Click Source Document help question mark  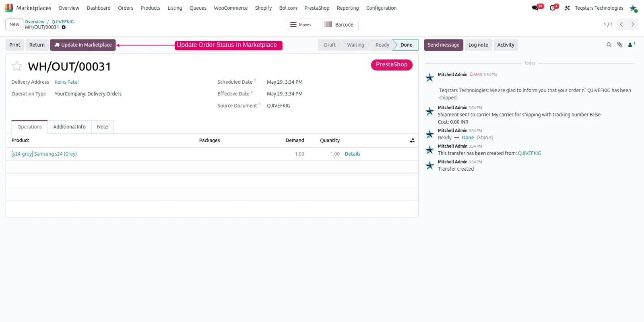(x=259, y=105)
